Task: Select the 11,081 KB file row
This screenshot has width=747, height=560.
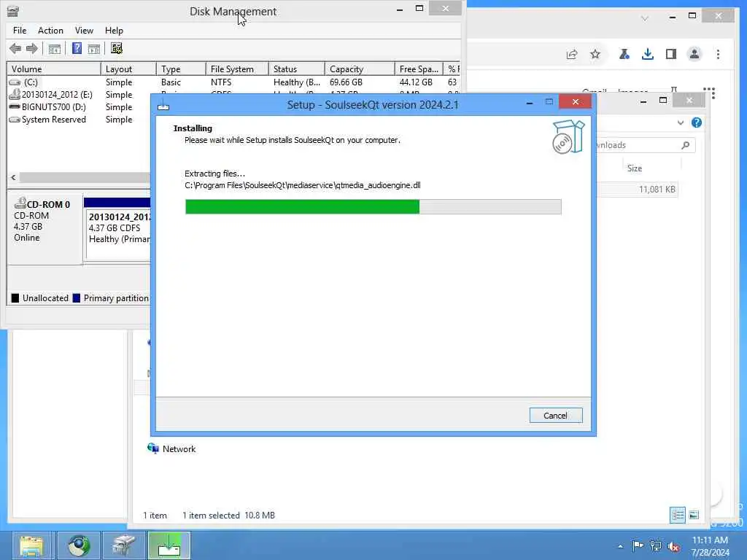Action: [x=638, y=190]
